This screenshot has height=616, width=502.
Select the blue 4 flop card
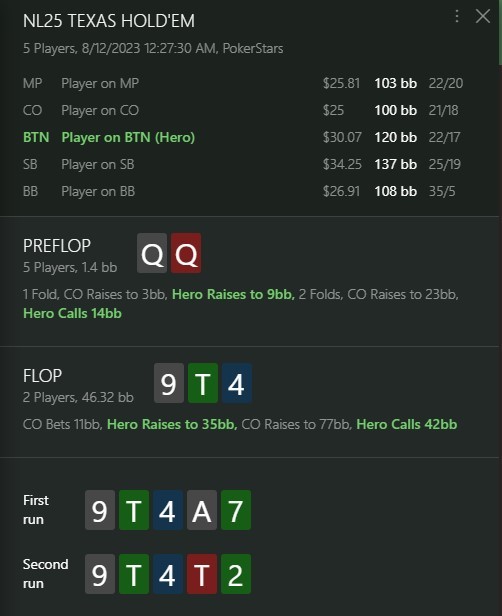point(237,383)
